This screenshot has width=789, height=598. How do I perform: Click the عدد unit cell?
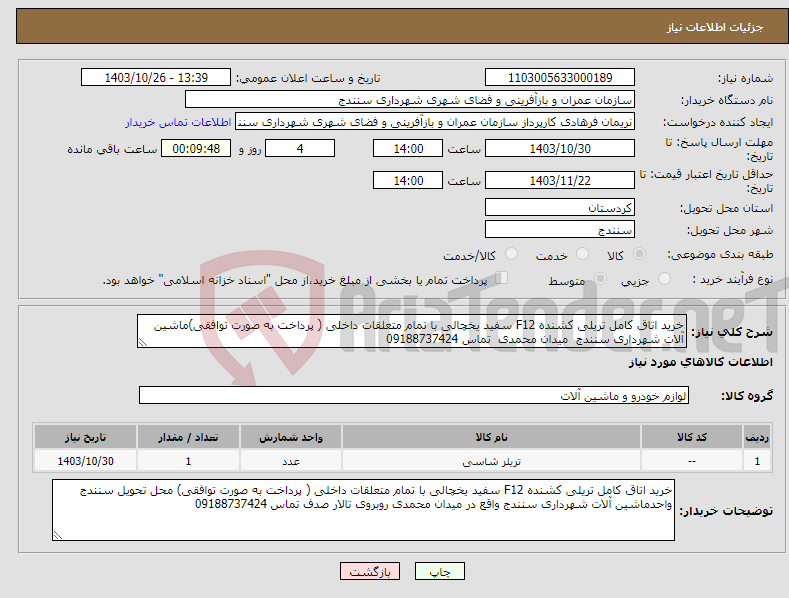coord(291,461)
